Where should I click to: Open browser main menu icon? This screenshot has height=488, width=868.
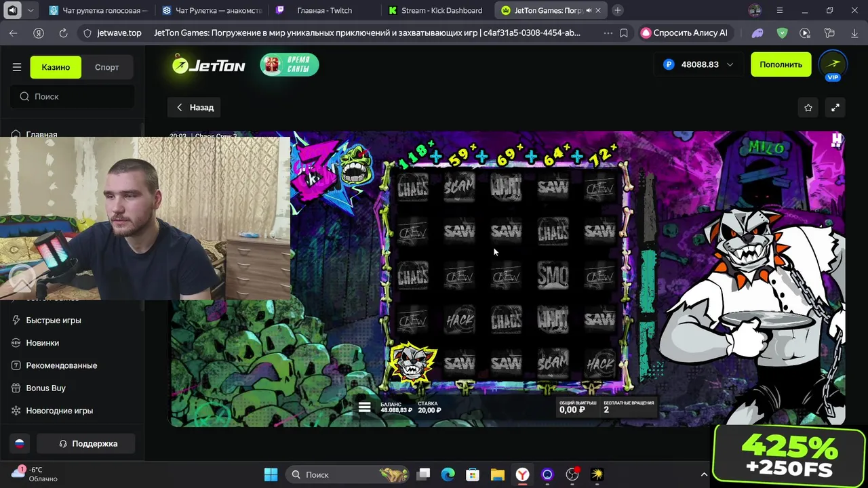tap(780, 10)
